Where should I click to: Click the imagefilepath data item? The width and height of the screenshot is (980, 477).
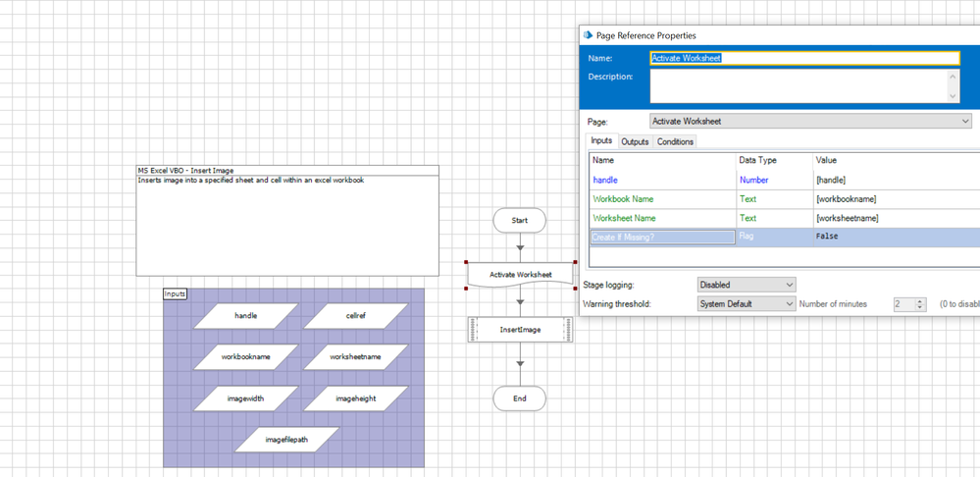pyautogui.click(x=286, y=440)
